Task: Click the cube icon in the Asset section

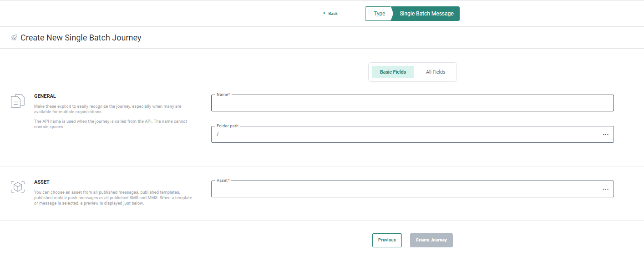Action: click(x=17, y=187)
